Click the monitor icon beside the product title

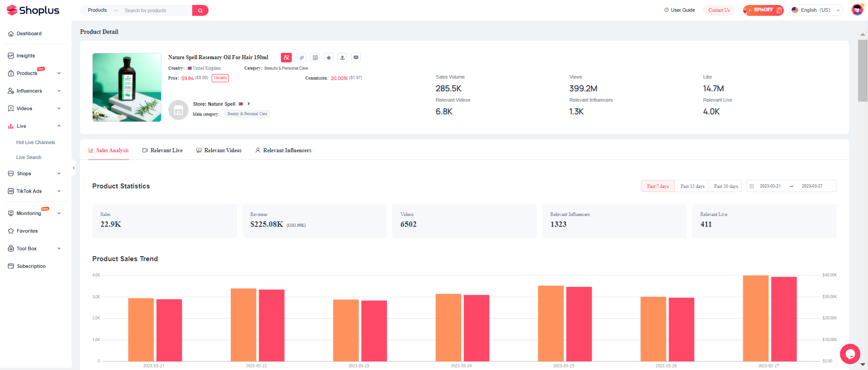(x=356, y=57)
